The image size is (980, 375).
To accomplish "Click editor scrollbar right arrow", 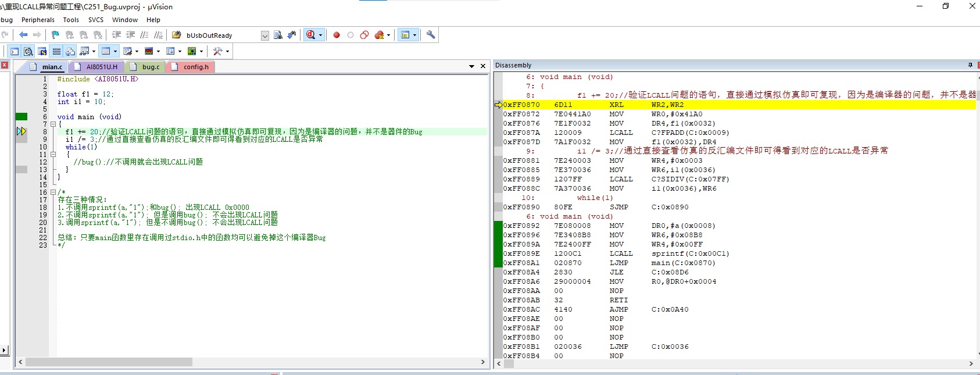I will pos(483,362).
